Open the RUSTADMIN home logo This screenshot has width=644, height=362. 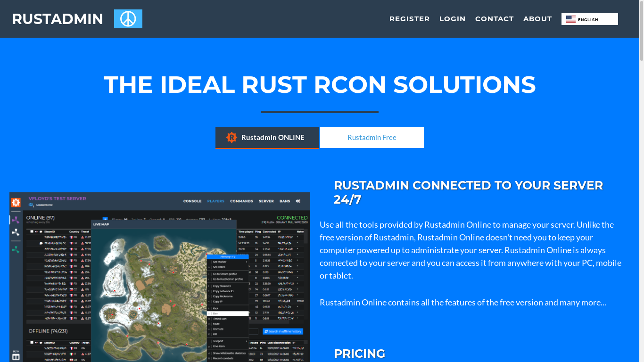point(58,19)
